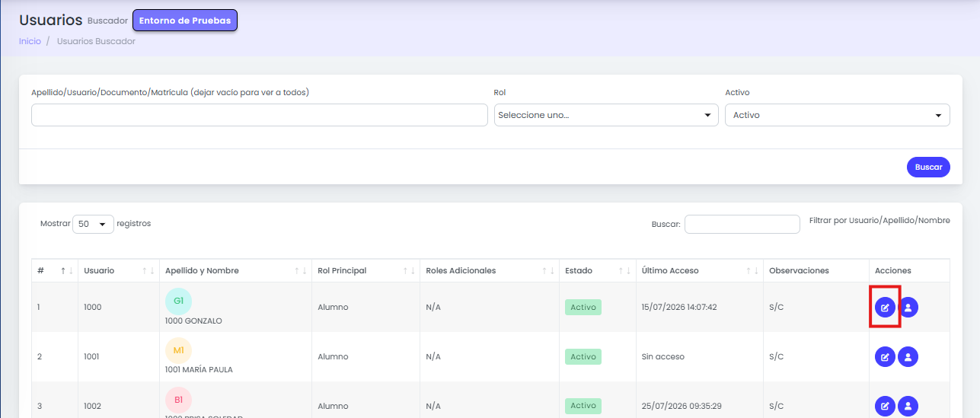The image size is (980, 418).
Task: Click edit pencil icon for user 1002
Action: [885, 406]
